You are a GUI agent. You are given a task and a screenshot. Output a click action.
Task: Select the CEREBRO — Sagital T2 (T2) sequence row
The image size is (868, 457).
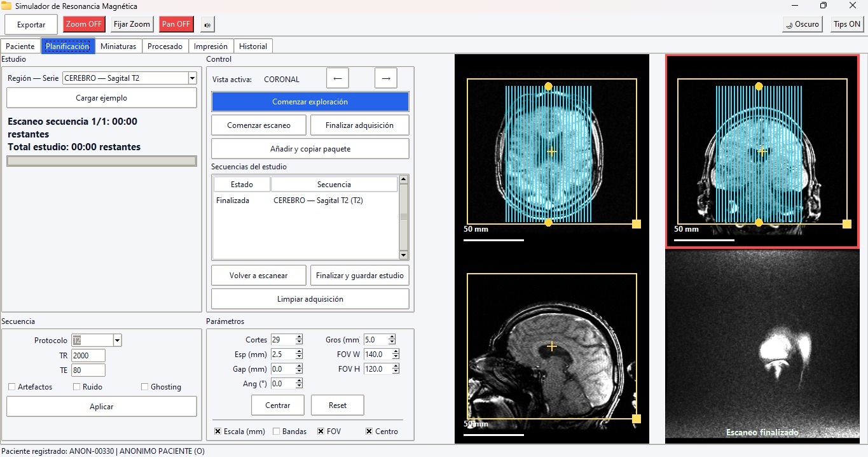click(305, 200)
